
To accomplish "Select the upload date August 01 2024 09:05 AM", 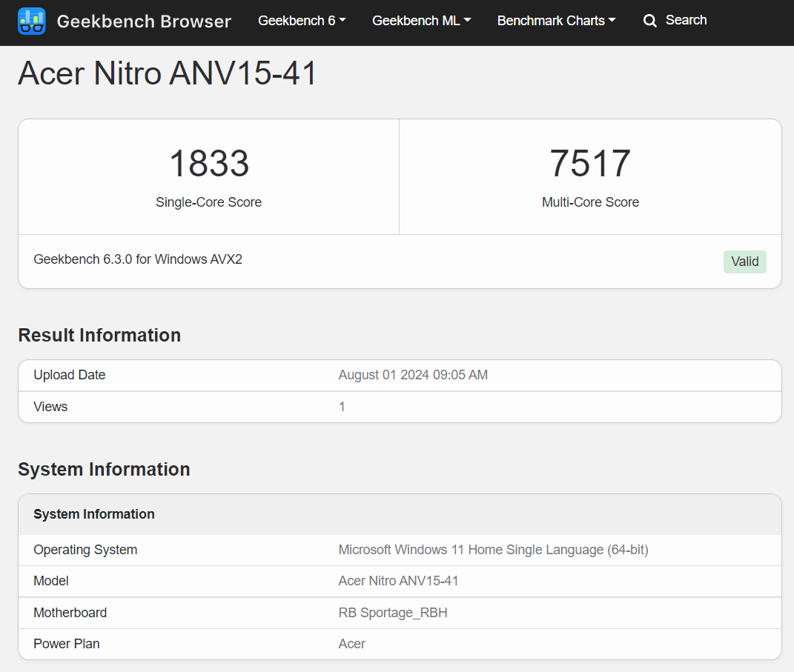I will tap(413, 375).
